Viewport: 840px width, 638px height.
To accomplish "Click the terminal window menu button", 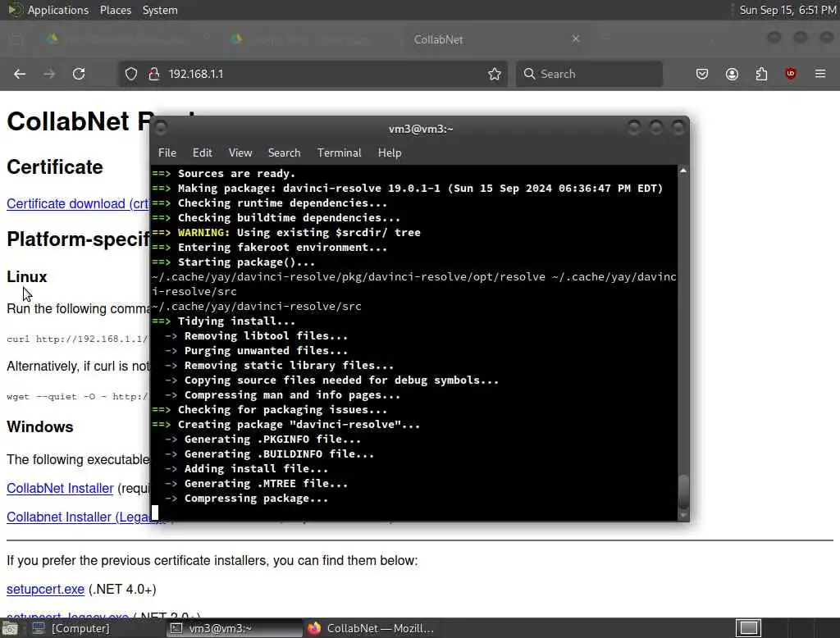I will (x=160, y=128).
